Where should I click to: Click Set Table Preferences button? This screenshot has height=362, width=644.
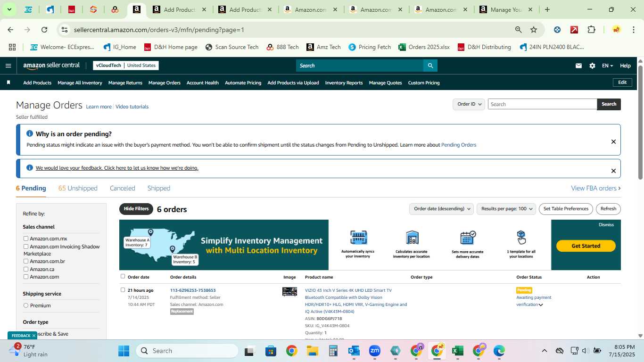coord(566,209)
